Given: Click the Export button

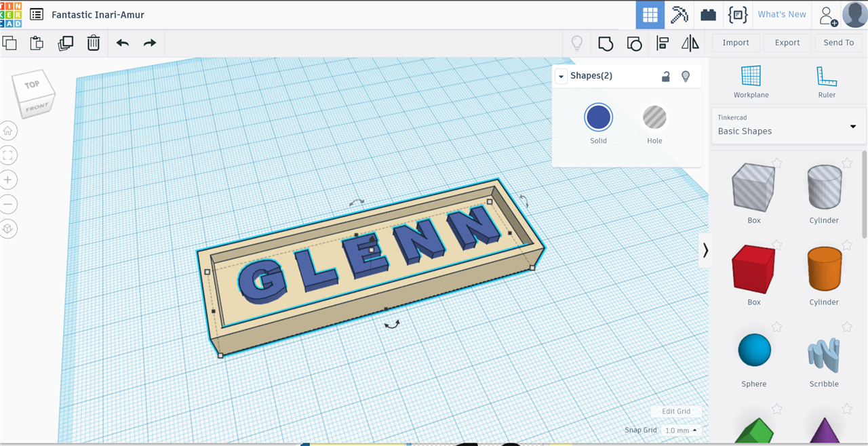Looking at the screenshot, I should (x=787, y=43).
